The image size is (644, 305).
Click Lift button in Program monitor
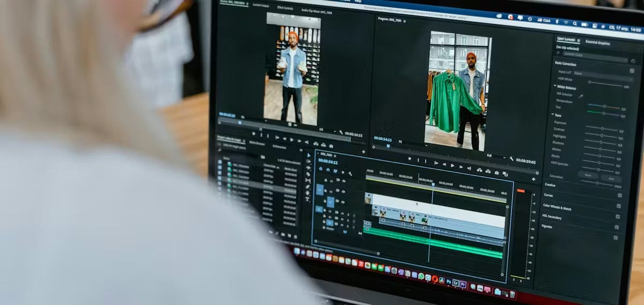[479, 170]
